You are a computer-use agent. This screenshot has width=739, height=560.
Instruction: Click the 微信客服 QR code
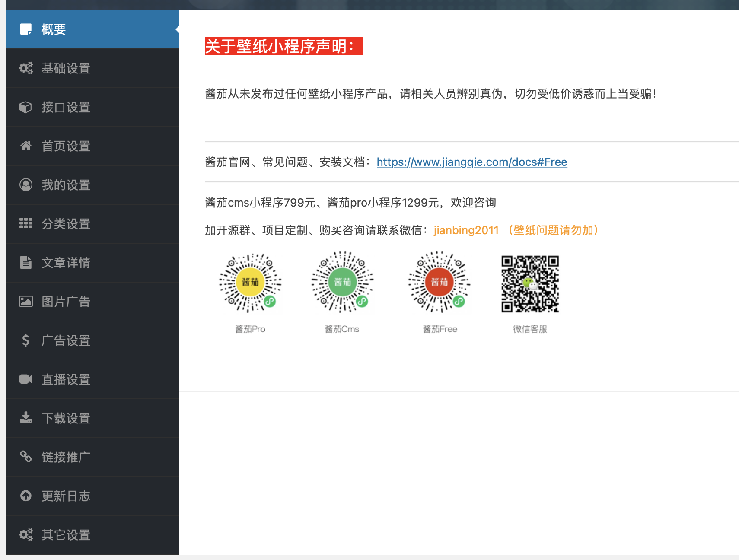pyautogui.click(x=530, y=284)
